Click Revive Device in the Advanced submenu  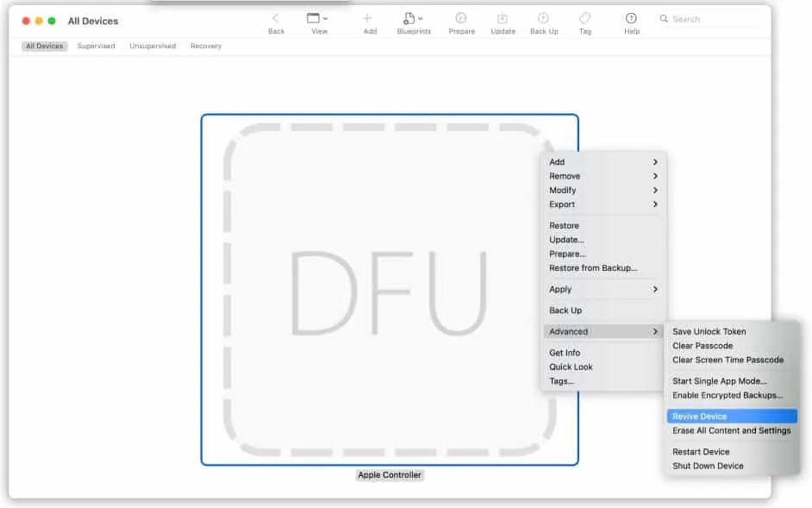point(732,417)
